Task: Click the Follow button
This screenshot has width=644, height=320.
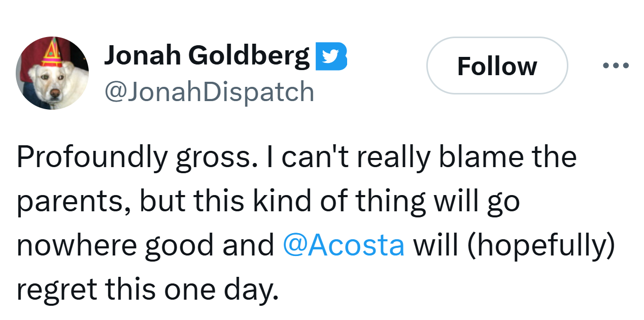Action: pos(497,66)
